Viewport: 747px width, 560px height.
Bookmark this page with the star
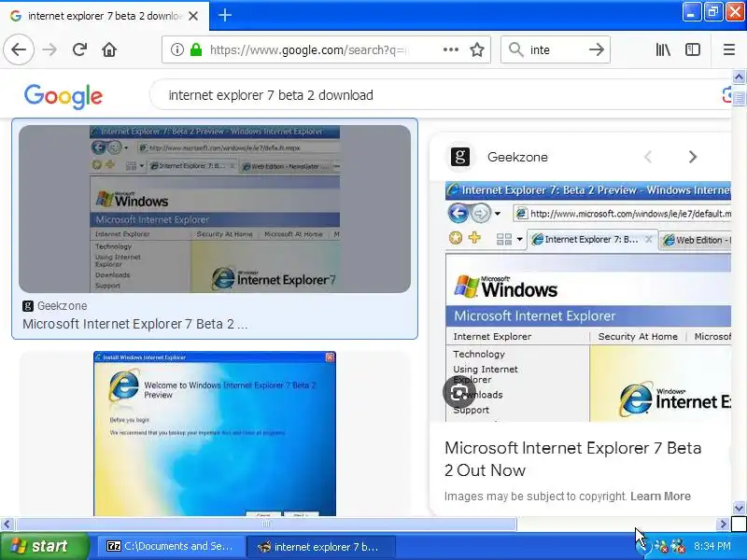pyautogui.click(x=477, y=49)
